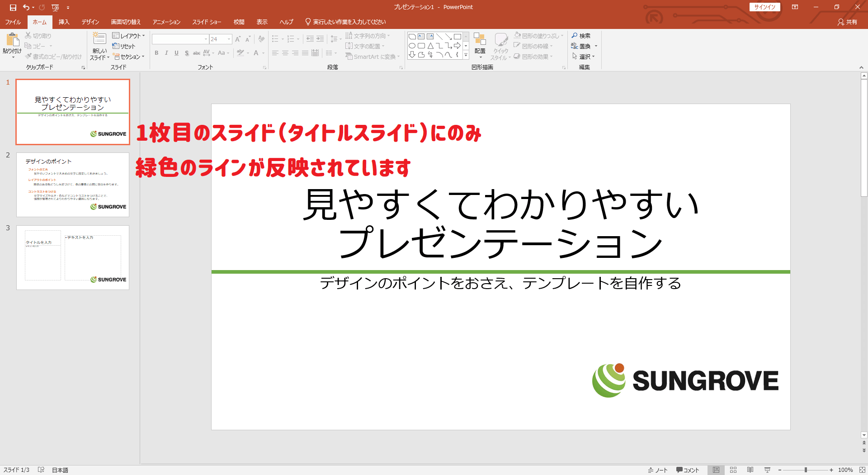Open the Design (デザイン) ribbon tab
The image size is (868, 475).
point(90,22)
